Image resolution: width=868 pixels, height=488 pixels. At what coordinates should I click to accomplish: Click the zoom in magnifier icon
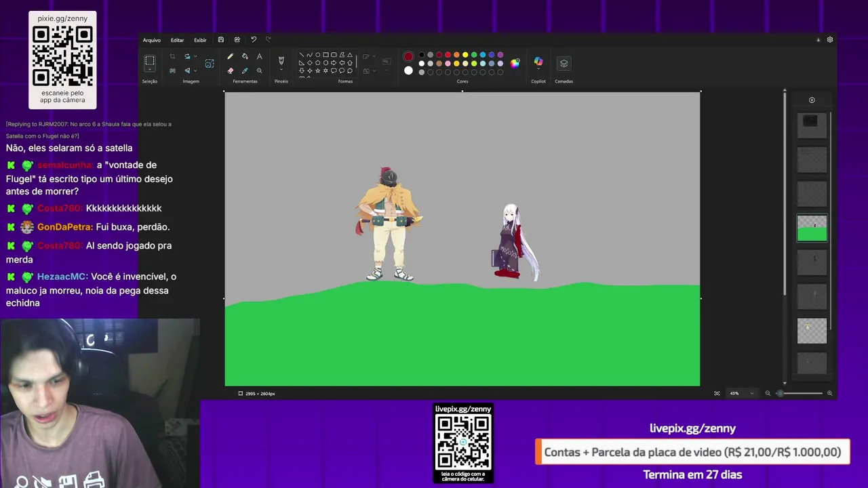[829, 393]
